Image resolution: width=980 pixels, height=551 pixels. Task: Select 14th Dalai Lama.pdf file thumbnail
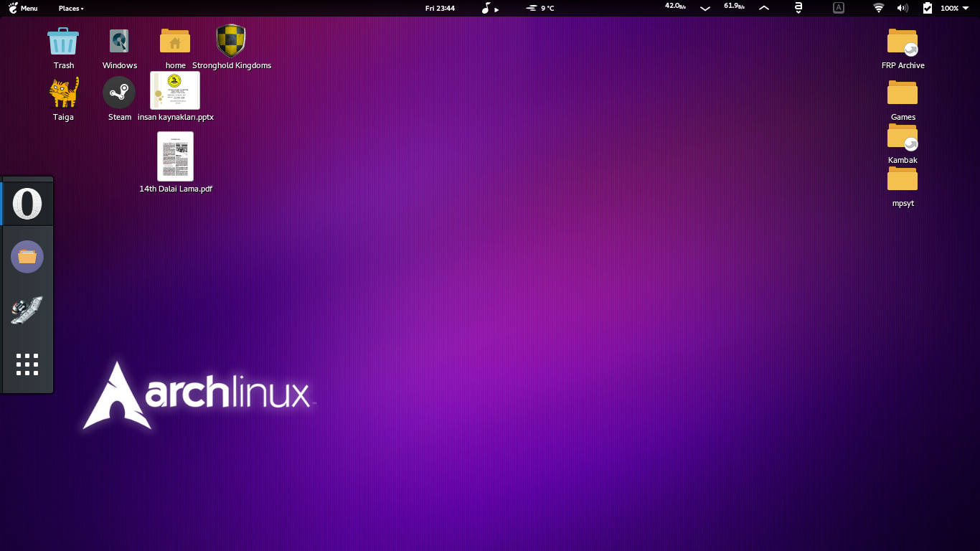[x=175, y=156]
